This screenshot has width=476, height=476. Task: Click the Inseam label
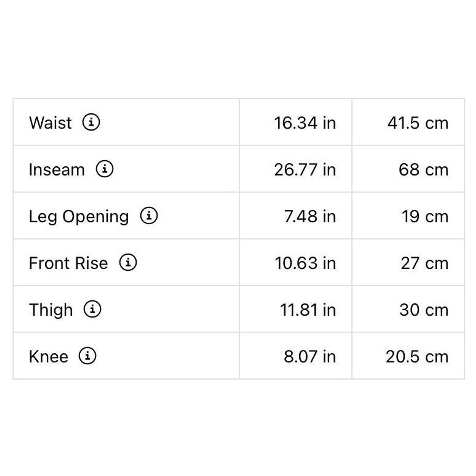point(57,170)
